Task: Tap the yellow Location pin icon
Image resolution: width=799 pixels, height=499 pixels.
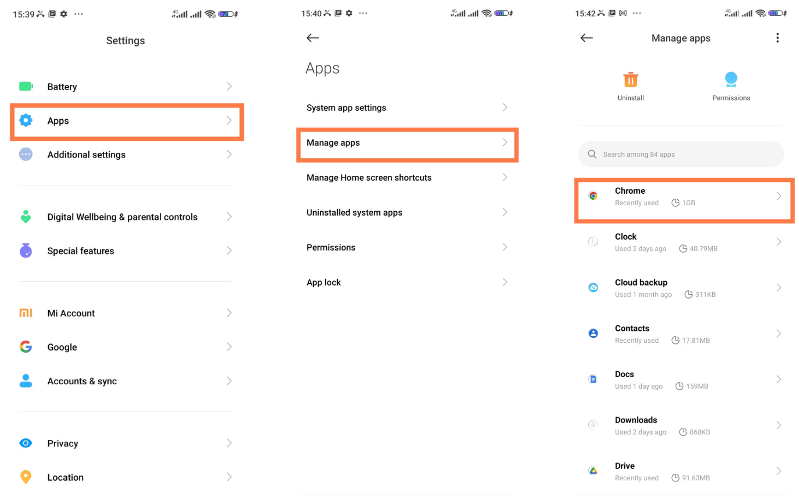Action: pos(25,477)
